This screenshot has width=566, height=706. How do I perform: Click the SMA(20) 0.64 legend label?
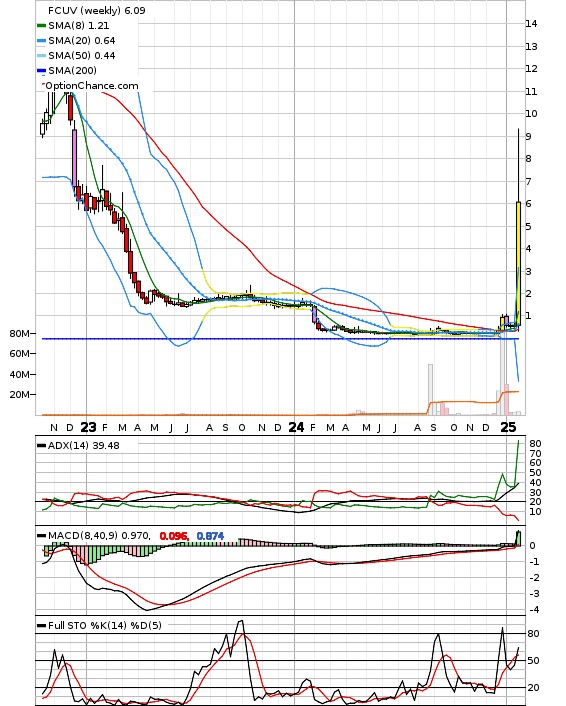[82, 41]
